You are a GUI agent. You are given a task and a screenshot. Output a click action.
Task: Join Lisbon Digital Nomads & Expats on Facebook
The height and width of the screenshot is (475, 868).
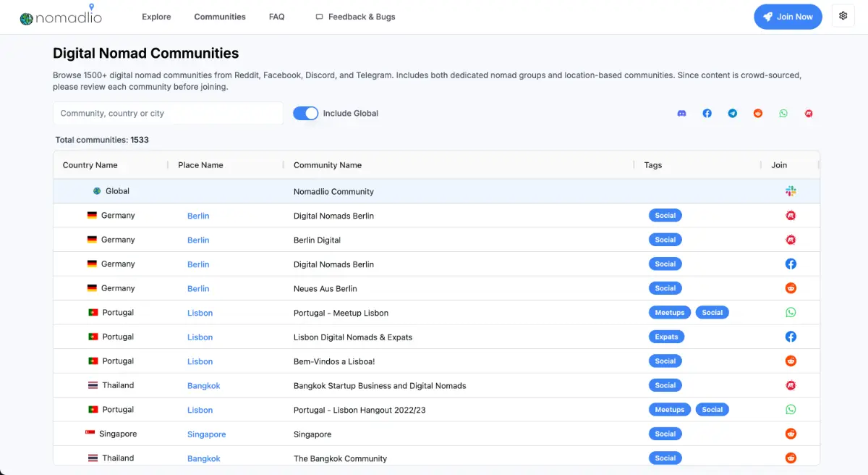click(791, 337)
